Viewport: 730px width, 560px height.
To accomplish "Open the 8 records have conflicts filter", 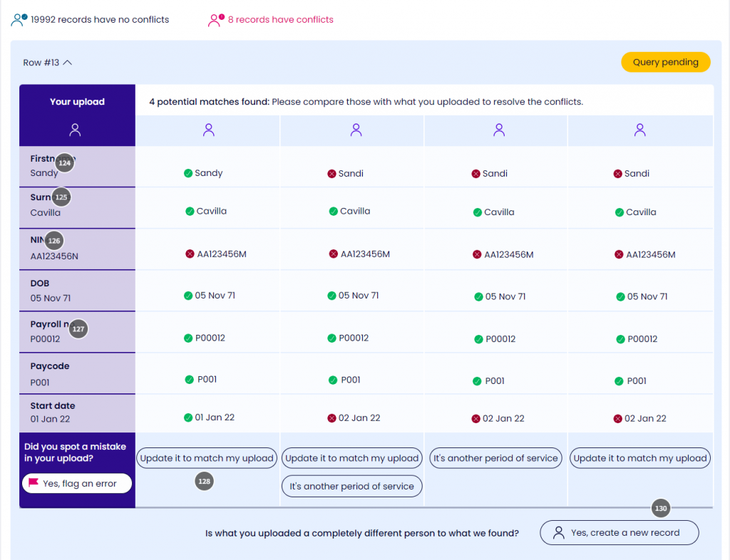I will (x=280, y=19).
